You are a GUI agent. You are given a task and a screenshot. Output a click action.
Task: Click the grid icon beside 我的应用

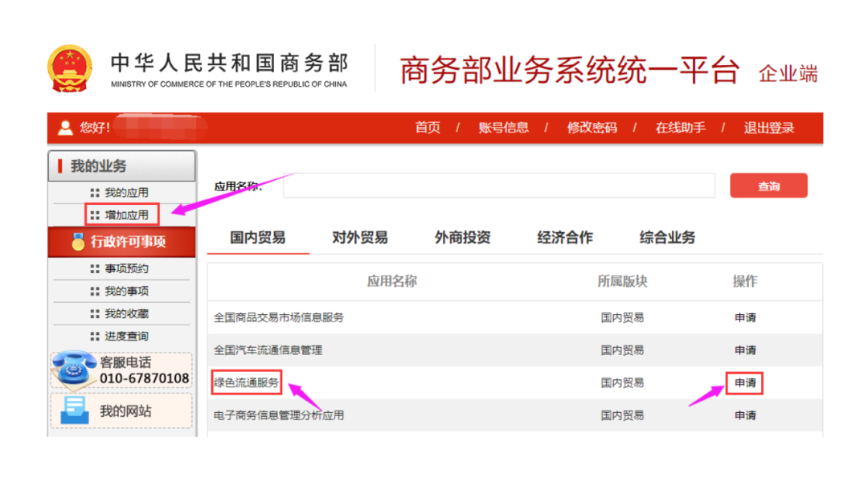95,193
